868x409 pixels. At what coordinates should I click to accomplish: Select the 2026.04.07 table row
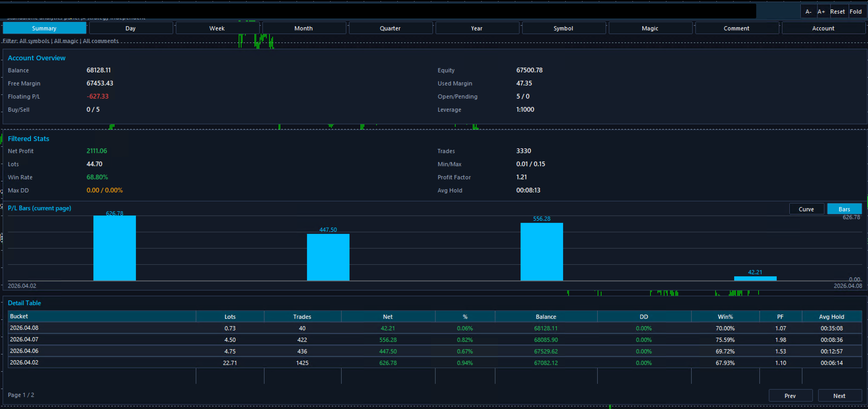coord(435,340)
